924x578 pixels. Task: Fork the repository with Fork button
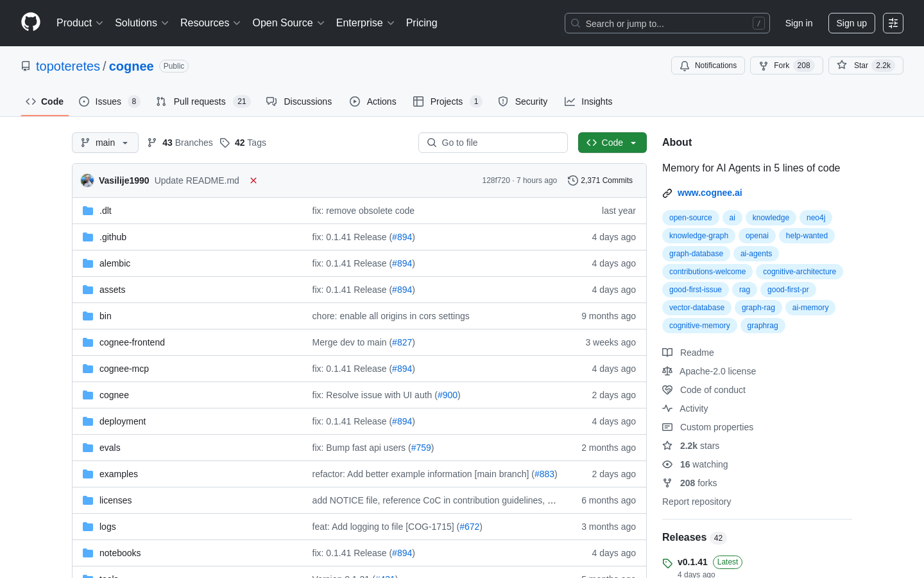786,66
